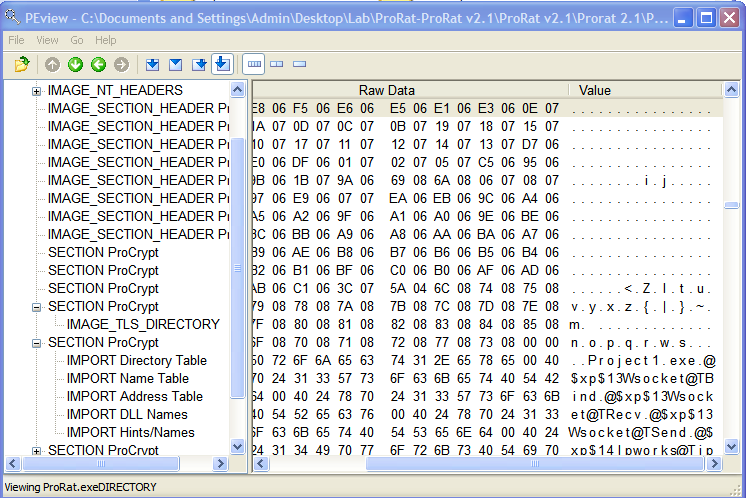
Task: Click the PEview magnifier icon in title bar
Action: coord(14,17)
